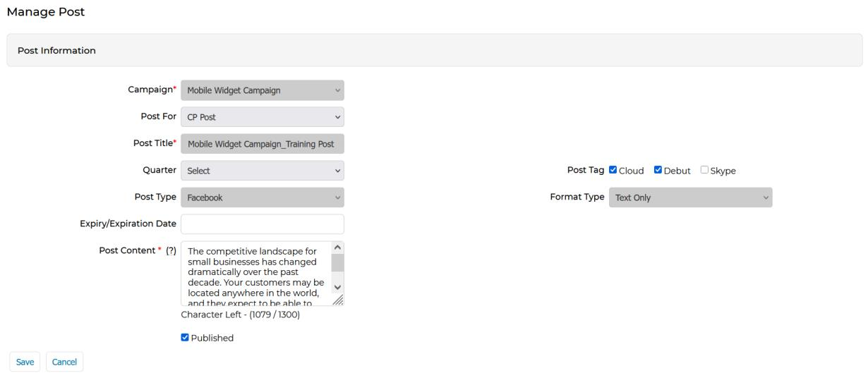This screenshot has height=378, width=868.
Task: Open the Post For dropdown
Action: 263,117
